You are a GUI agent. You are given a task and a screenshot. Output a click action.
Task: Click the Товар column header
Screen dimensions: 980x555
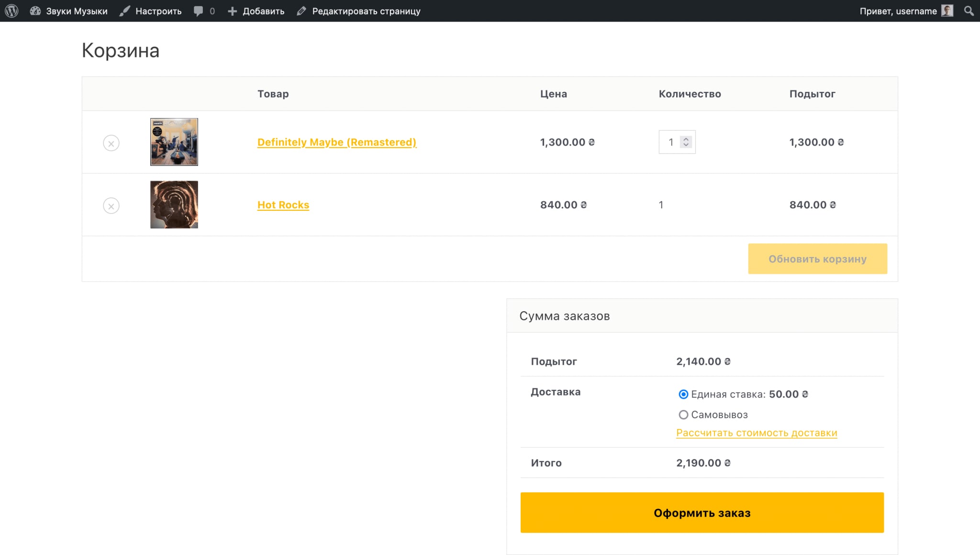273,94
